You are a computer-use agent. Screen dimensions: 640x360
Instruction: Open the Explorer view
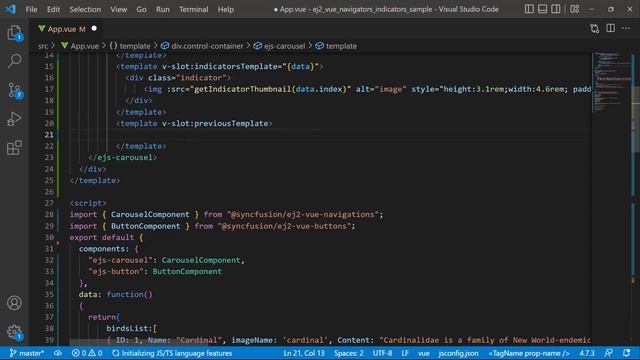coord(14,33)
